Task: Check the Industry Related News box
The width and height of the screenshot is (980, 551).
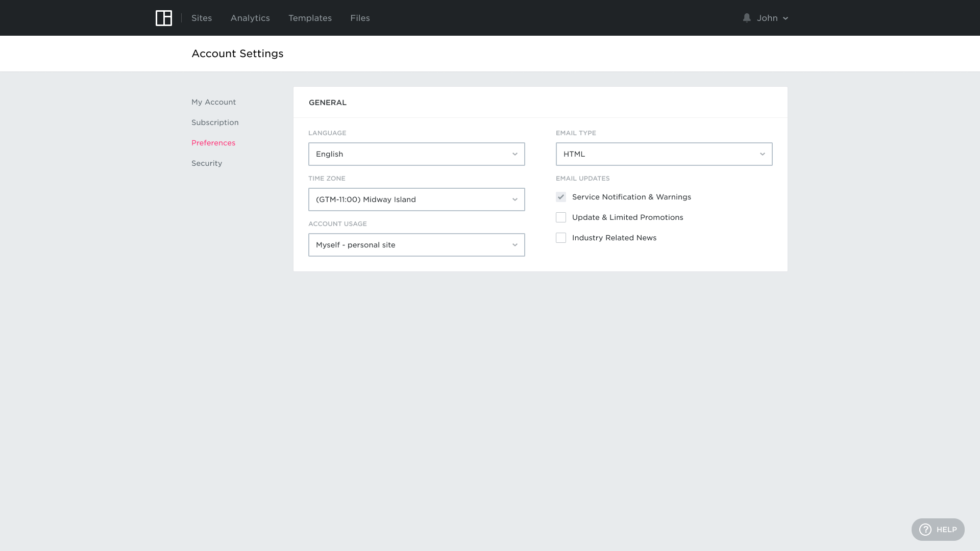Action: point(561,238)
